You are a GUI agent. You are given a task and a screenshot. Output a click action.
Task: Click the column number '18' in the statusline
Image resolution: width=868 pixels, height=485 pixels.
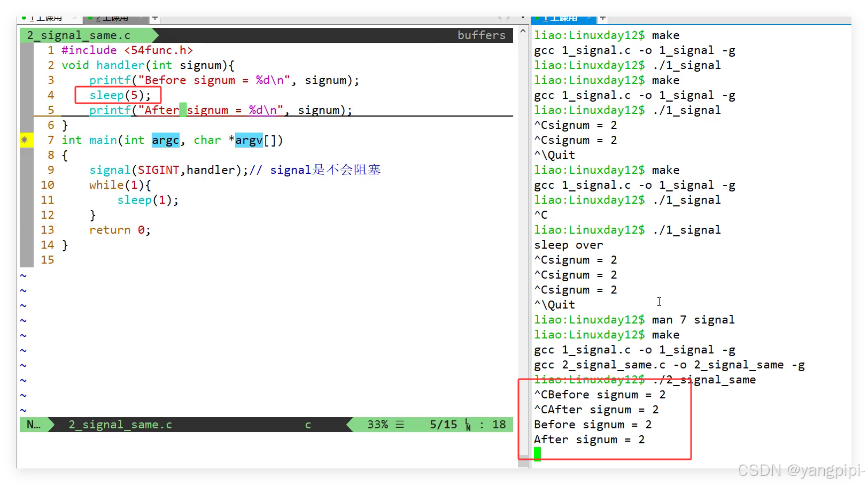(499, 425)
